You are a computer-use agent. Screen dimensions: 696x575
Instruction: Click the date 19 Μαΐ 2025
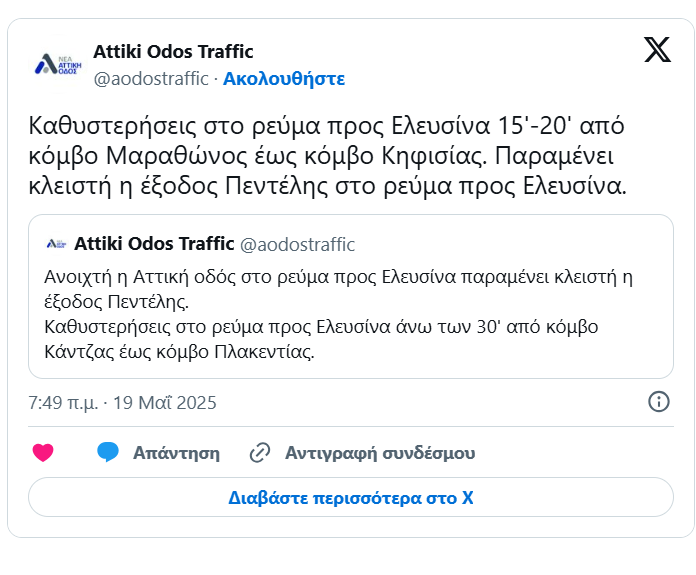pos(165,403)
